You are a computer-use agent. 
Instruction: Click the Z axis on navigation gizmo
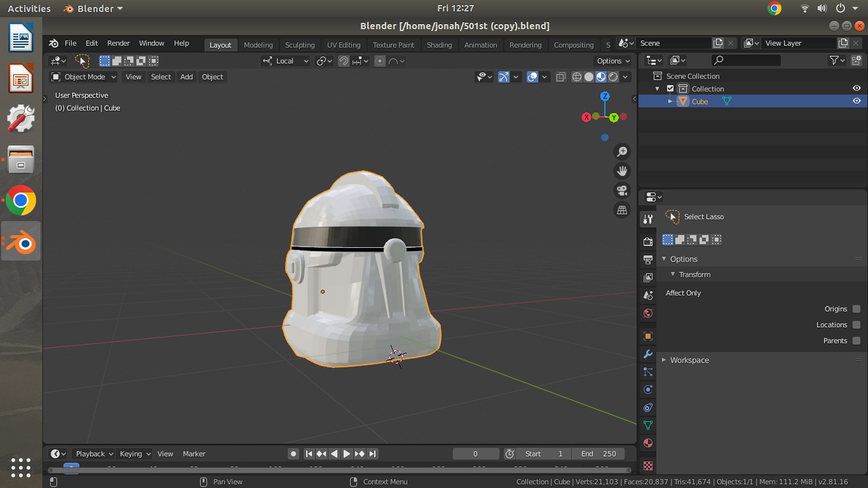click(605, 96)
